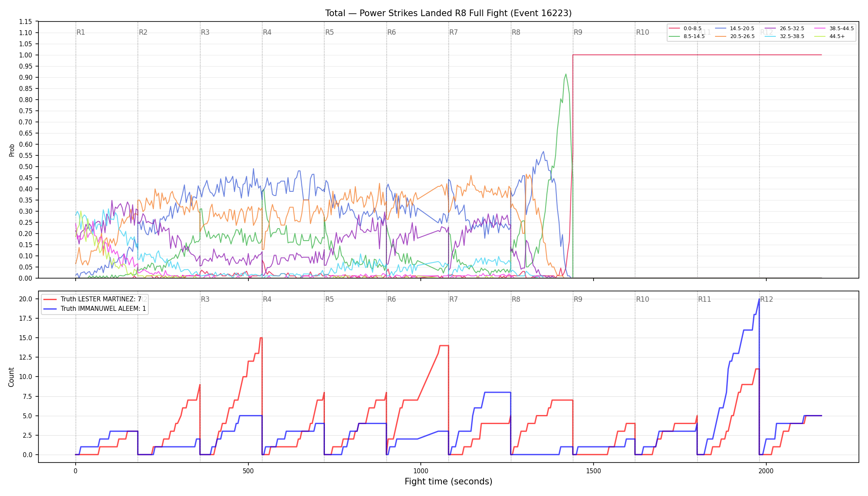Image resolution: width=868 pixels, height=496 pixels.
Task: Click the 'Prob' y-axis label
Action: [x=12, y=150]
